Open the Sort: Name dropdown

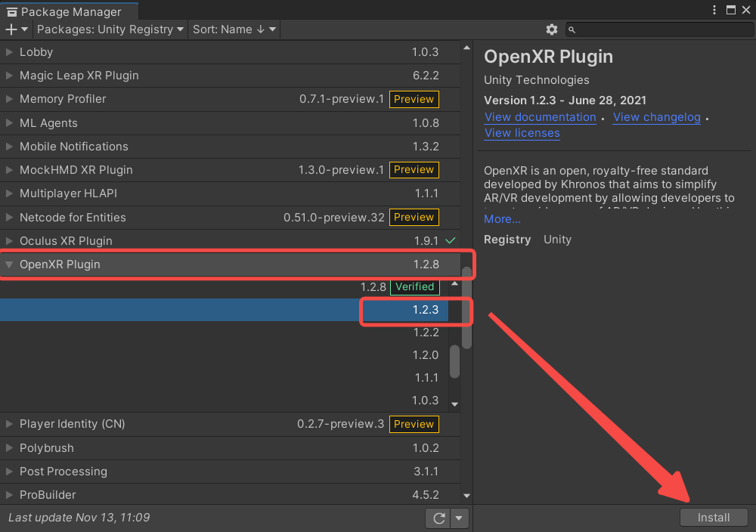234,29
